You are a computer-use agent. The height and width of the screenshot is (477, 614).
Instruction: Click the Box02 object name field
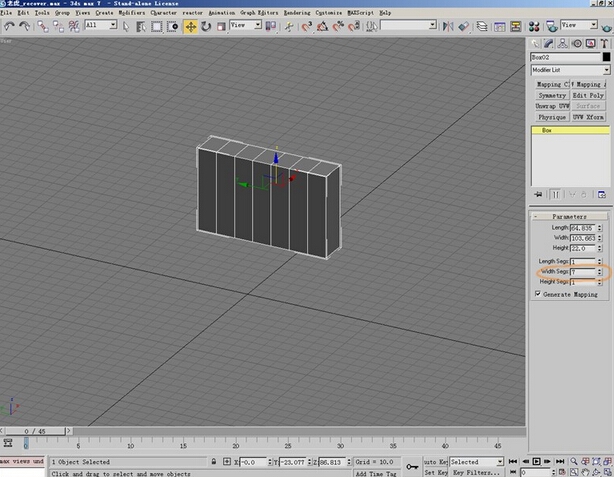(x=565, y=57)
